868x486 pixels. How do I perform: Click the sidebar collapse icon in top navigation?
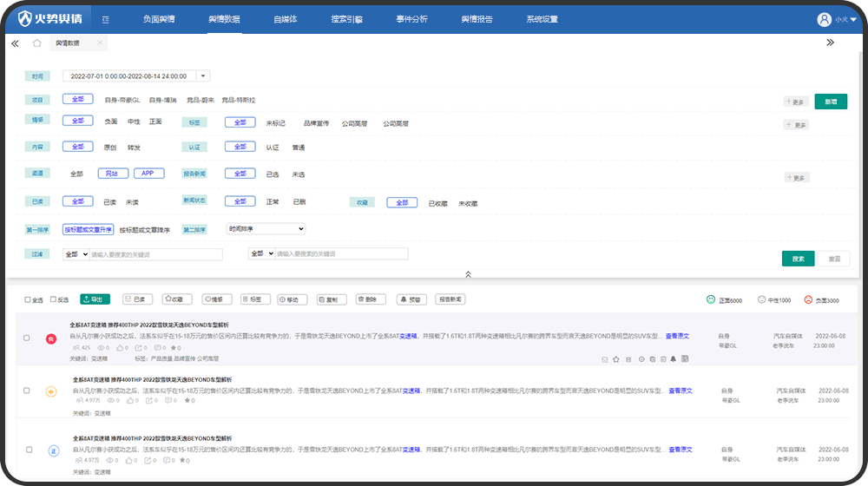[x=105, y=19]
